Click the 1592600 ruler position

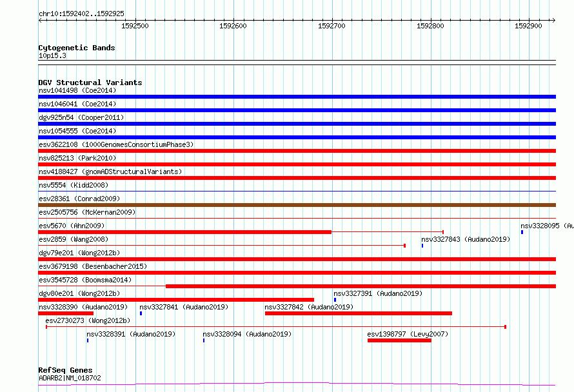click(x=233, y=26)
